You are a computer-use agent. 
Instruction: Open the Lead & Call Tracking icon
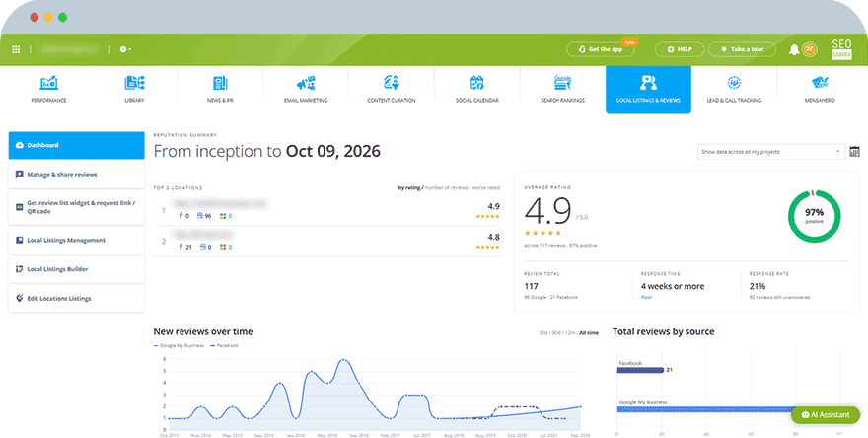(x=734, y=83)
